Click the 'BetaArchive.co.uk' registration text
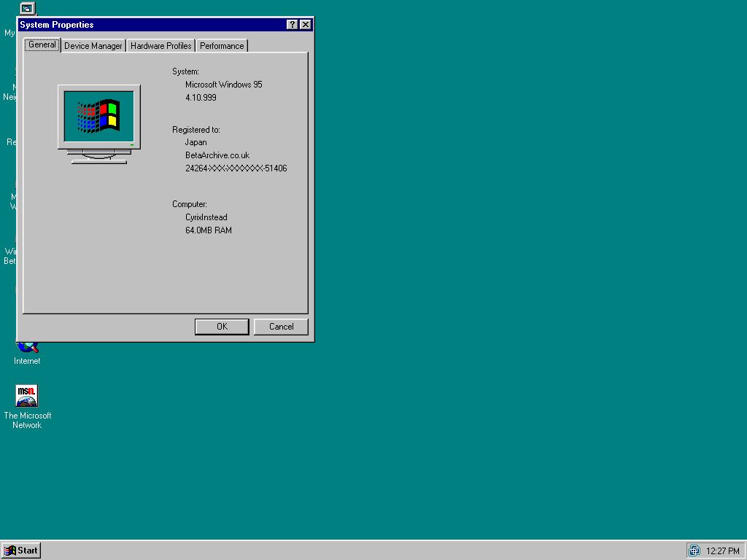 pyautogui.click(x=217, y=155)
